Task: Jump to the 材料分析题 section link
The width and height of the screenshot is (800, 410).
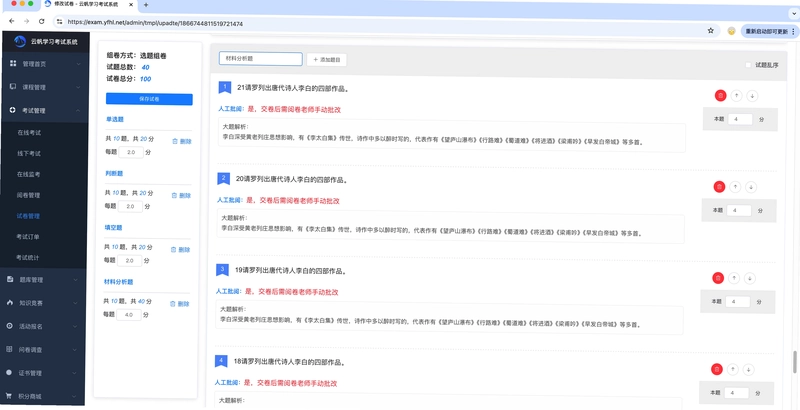Action: point(118,281)
